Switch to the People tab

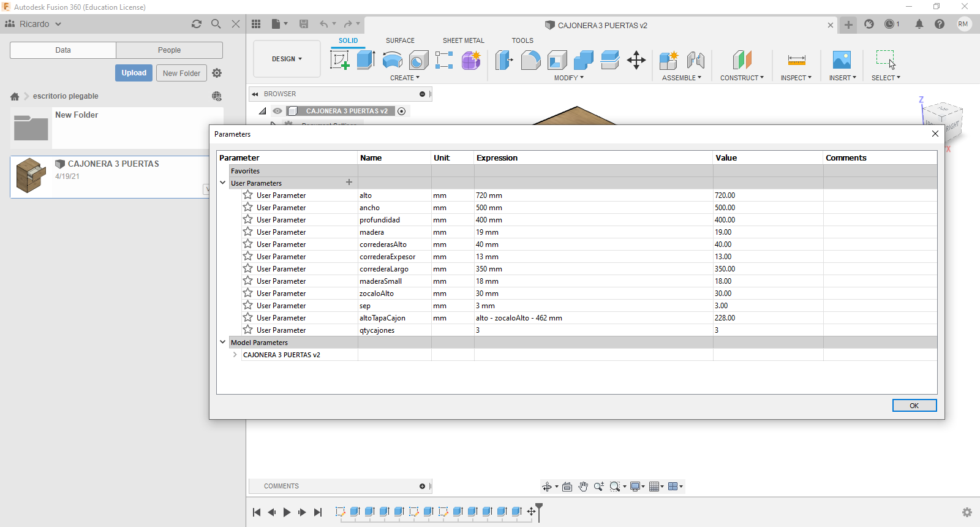point(170,50)
